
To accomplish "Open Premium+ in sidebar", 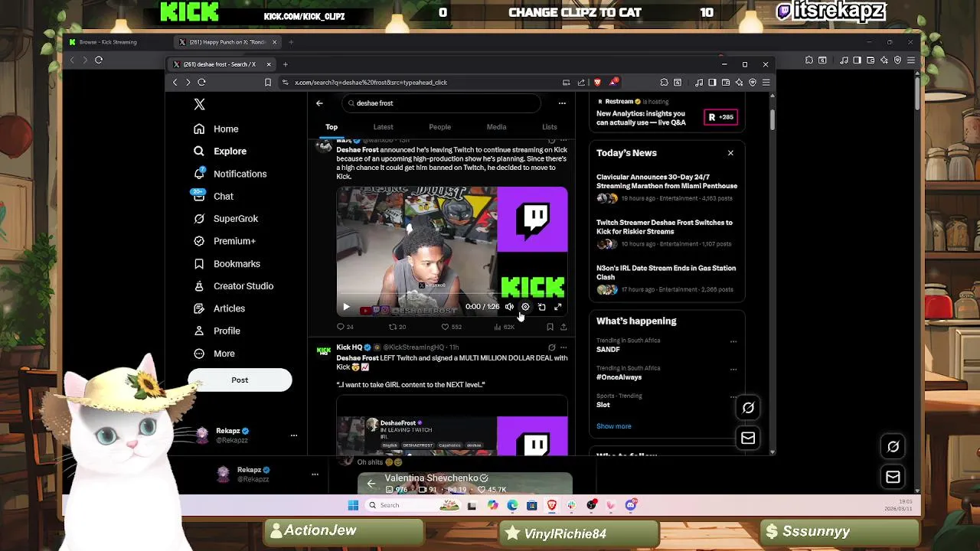I will point(224,241).
